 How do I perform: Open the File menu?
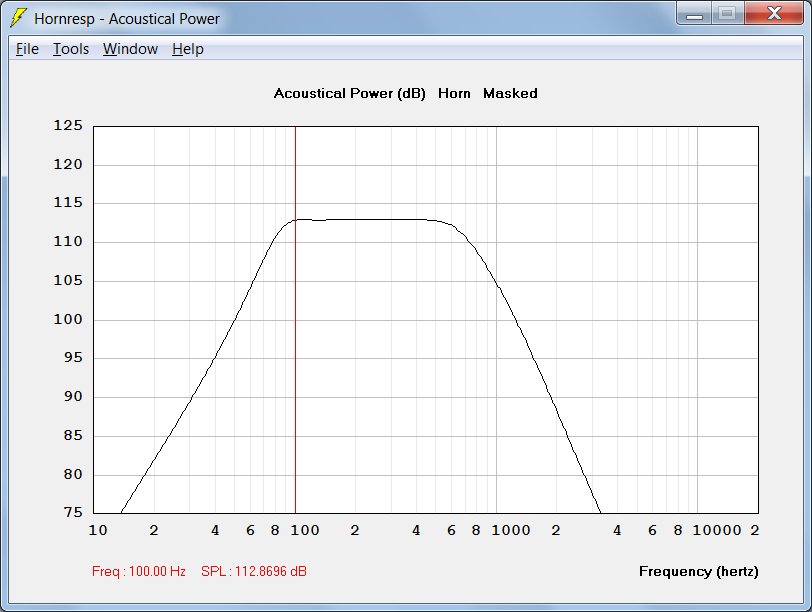[x=27, y=49]
